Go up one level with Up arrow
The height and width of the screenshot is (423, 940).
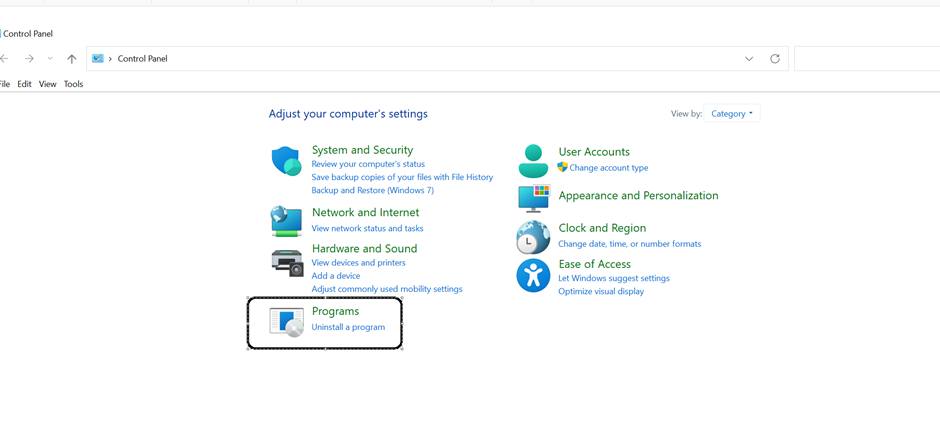click(x=72, y=59)
